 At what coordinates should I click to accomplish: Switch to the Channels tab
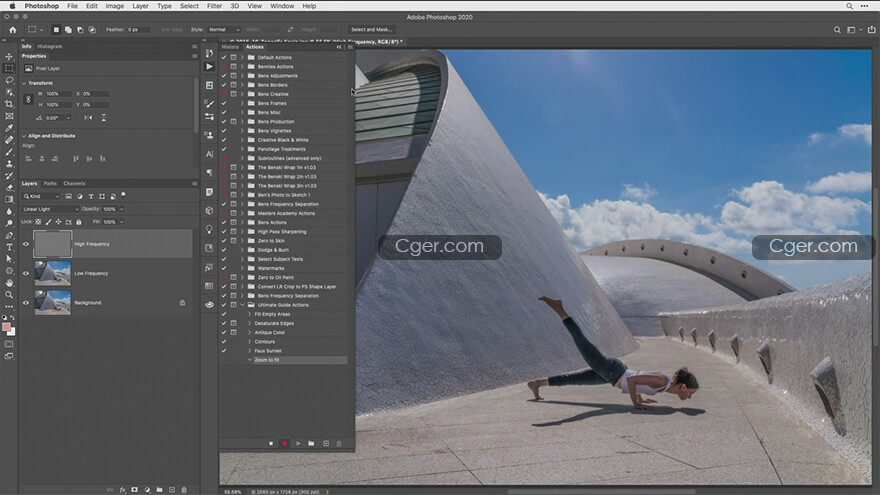[74, 184]
